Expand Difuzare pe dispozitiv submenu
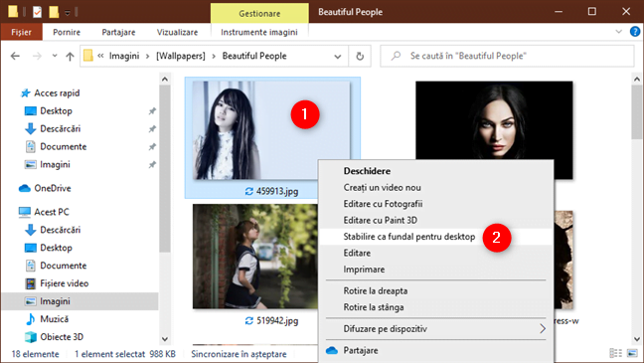Viewport: 644px width, 363px height. coord(436,329)
